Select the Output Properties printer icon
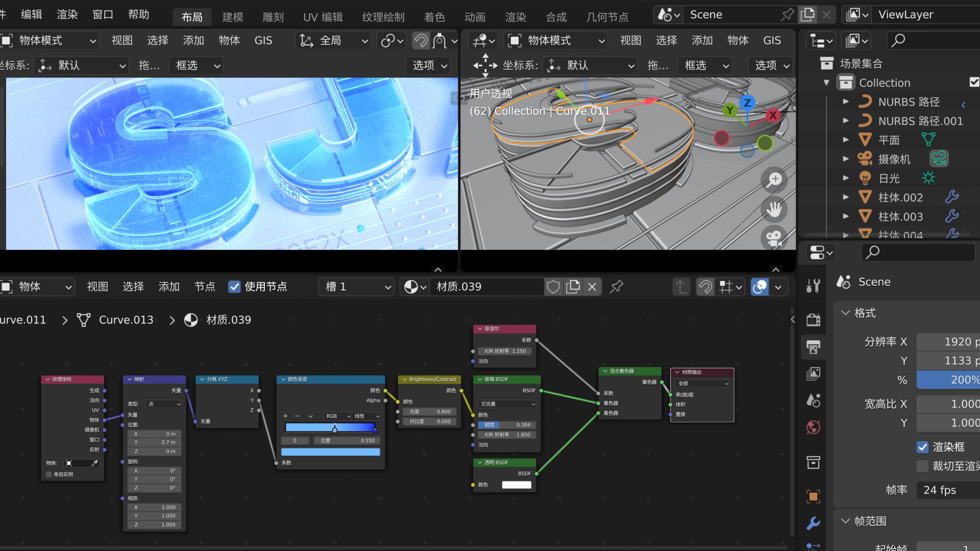980x551 pixels. [813, 347]
